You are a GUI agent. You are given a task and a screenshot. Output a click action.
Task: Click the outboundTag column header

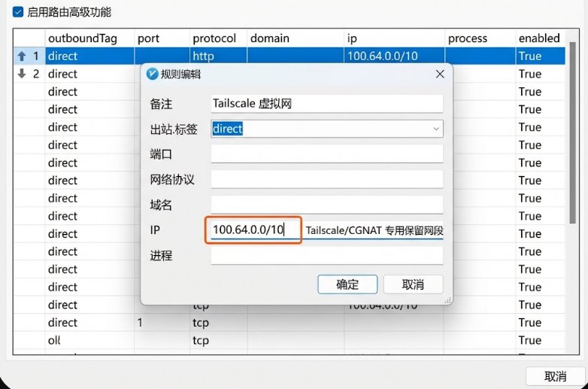(x=89, y=38)
